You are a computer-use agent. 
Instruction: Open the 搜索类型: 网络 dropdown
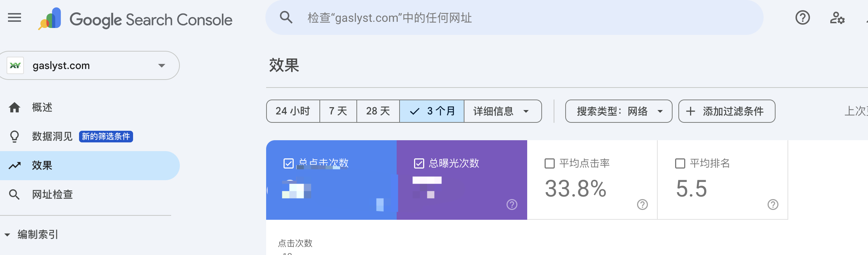coord(619,111)
